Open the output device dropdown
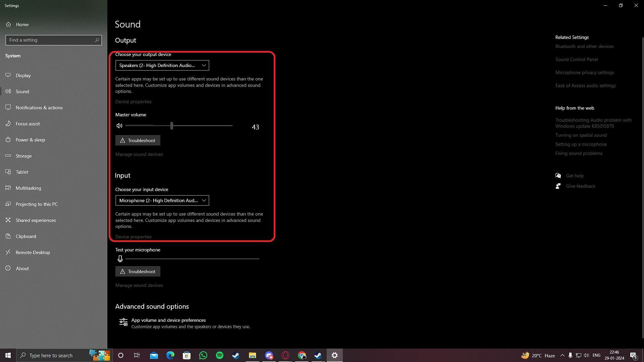 162,65
